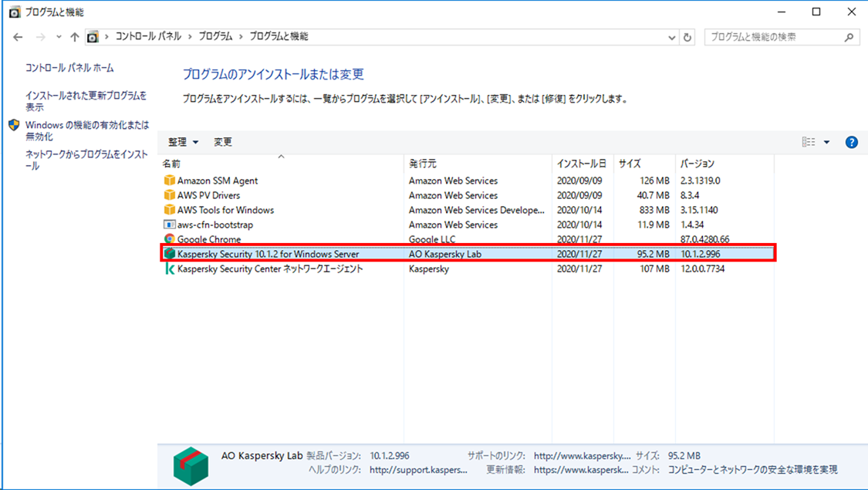Click the Amazon SSM Agent package icon

tap(170, 181)
